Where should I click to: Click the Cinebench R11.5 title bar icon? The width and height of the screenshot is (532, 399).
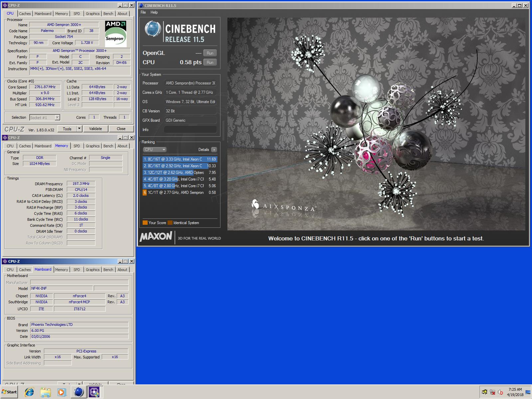click(x=141, y=5)
